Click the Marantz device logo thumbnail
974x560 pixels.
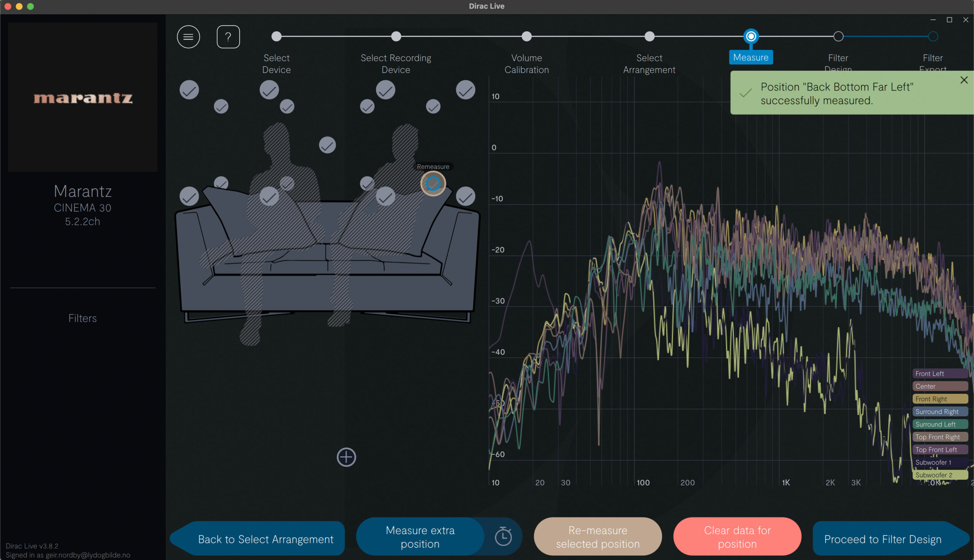[x=83, y=97]
